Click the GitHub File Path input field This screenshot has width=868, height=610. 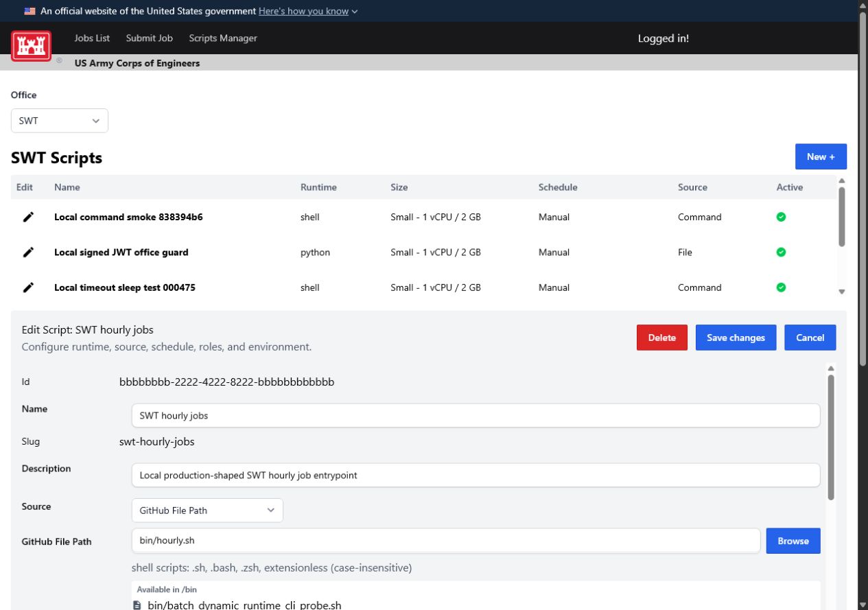445,541
